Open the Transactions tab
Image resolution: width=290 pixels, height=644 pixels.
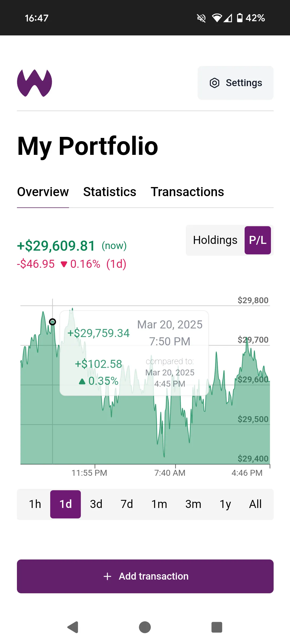point(187,192)
